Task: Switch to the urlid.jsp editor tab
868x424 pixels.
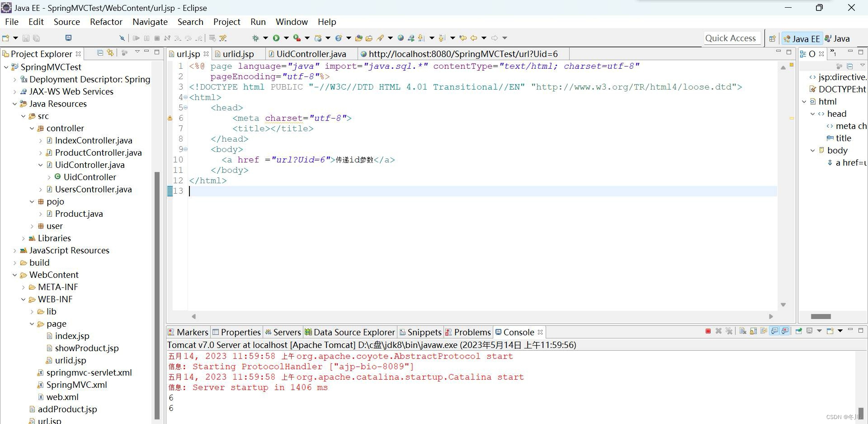Action: coord(238,54)
